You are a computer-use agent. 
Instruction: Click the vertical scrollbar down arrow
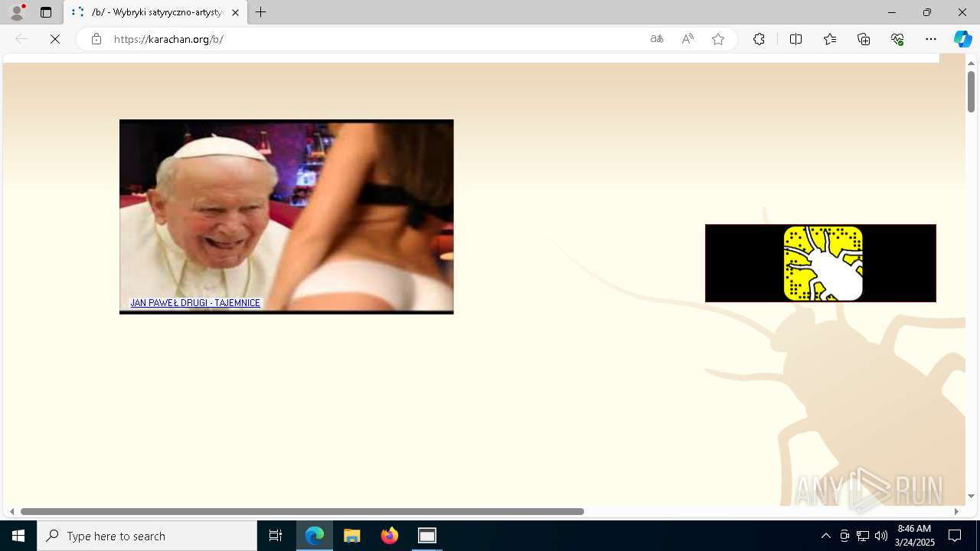point(971,497)
